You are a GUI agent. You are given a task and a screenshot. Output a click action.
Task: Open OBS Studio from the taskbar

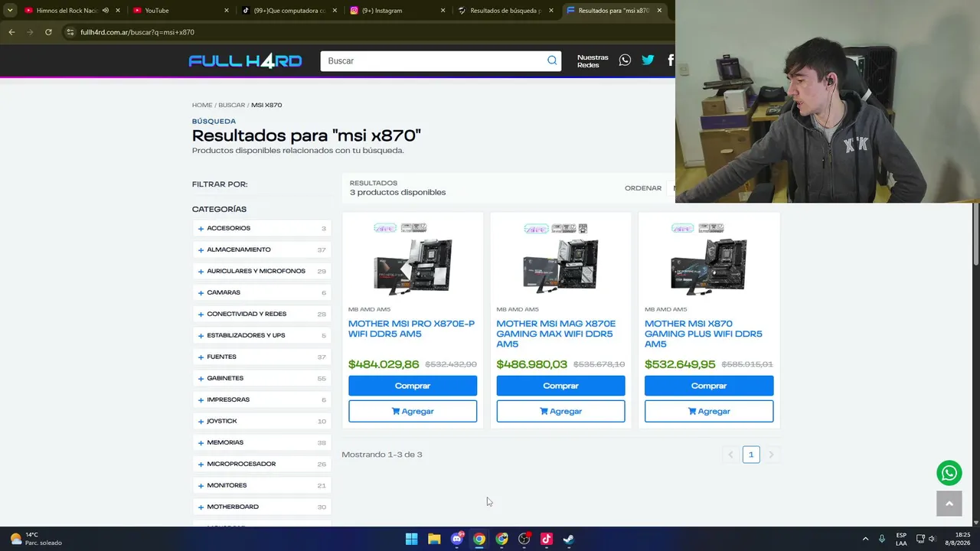524,539
